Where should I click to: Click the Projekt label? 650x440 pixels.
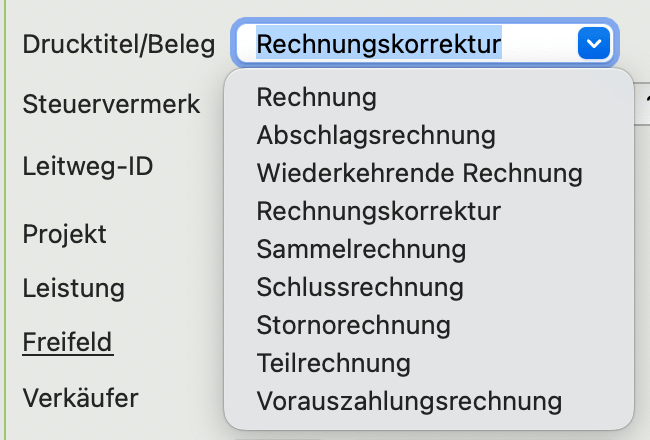pyautogui.click(x=65, y=234)
